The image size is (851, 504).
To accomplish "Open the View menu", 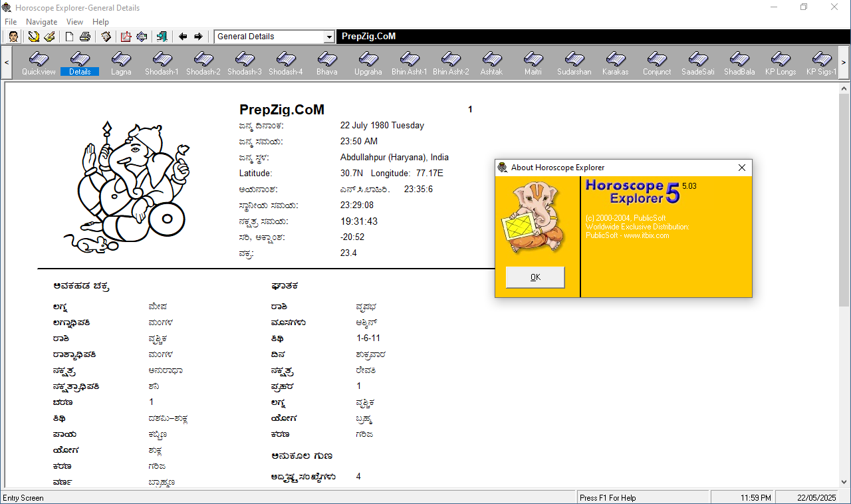I will pos(75,22).
